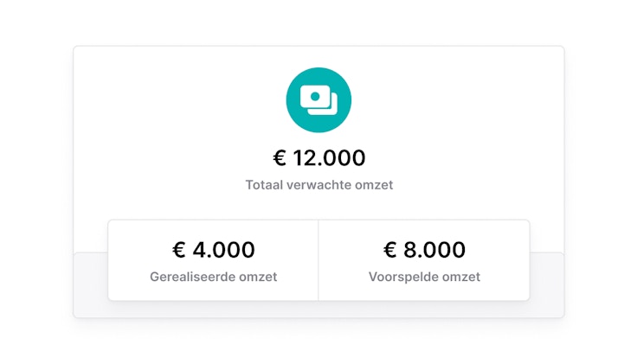Click the word Gerealiseerde in the left card
637x364 pixels.
tap(195, 277)
